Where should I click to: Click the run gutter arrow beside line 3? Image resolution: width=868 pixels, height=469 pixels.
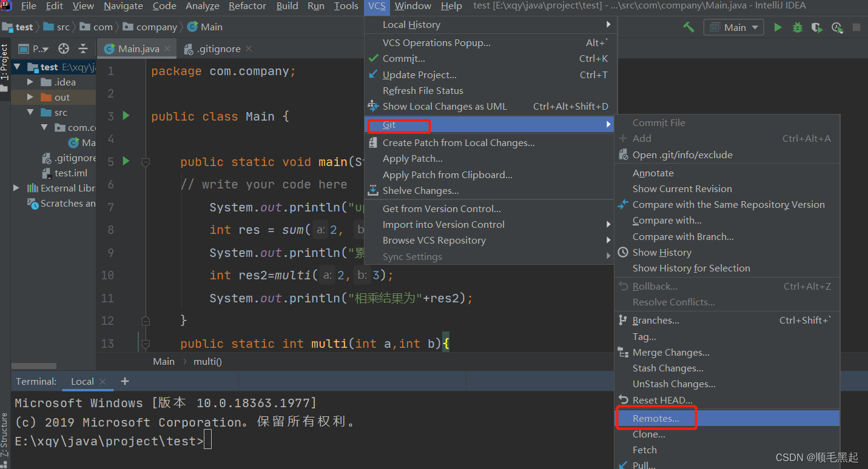tap(126, 115)
